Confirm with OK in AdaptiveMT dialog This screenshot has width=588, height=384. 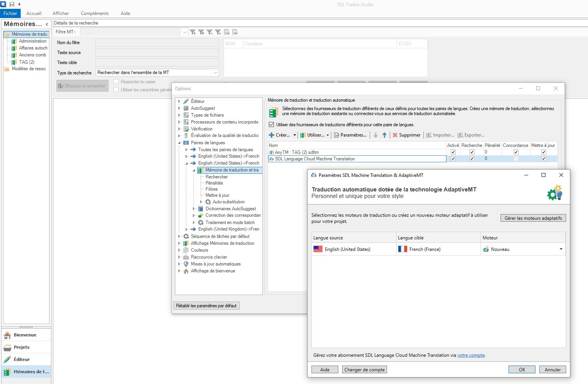coord(522,370)
